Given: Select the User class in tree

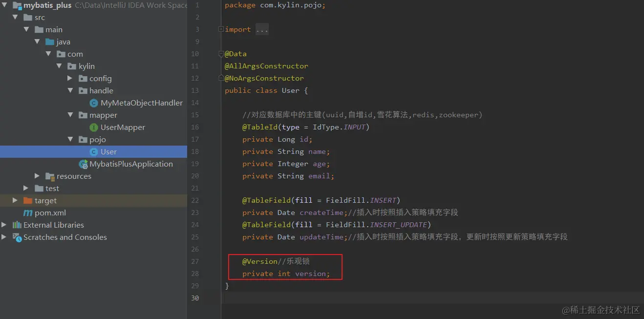Looking at the screenshot, I should pos(108,152).
